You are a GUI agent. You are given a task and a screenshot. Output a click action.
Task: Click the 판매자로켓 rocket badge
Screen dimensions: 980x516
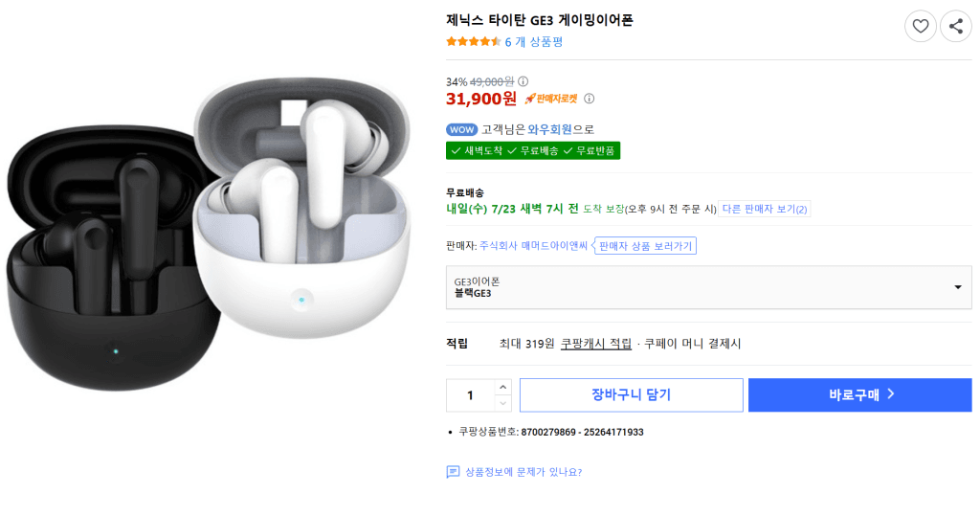(550, 99)
